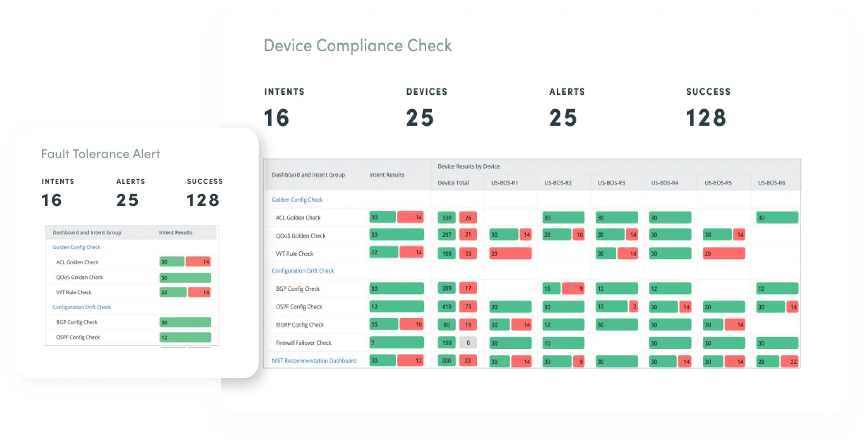Click red 73 Device Total for OSPF Config Check
This screenshot has height=446, width=868.
pyautogui.click(x=468, y=307)
